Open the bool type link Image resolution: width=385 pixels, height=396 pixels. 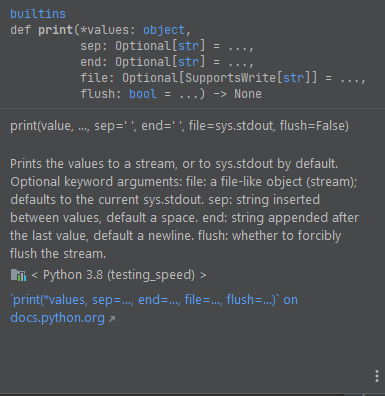[x=143, y=94]
